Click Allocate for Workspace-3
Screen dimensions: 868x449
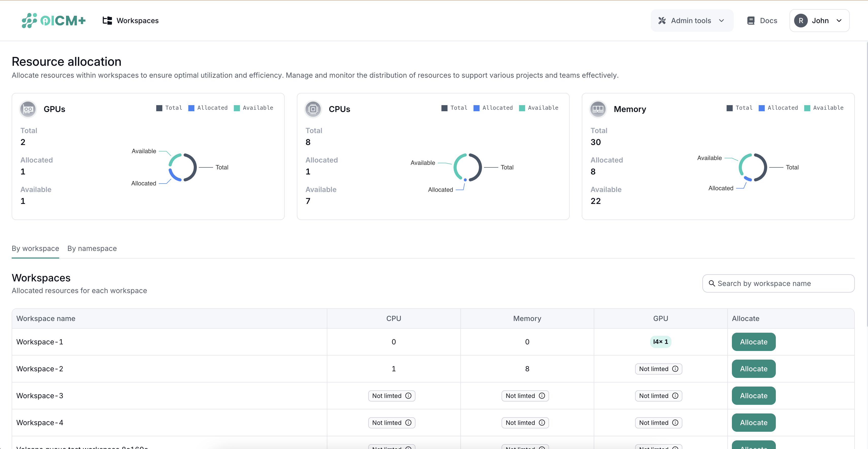point(753,395)
